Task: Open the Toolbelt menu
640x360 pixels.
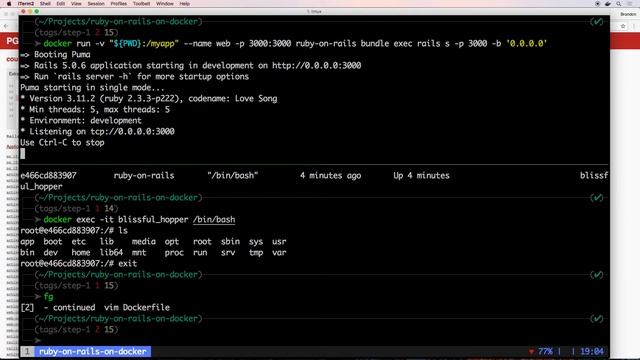Action: pos(141,4)
